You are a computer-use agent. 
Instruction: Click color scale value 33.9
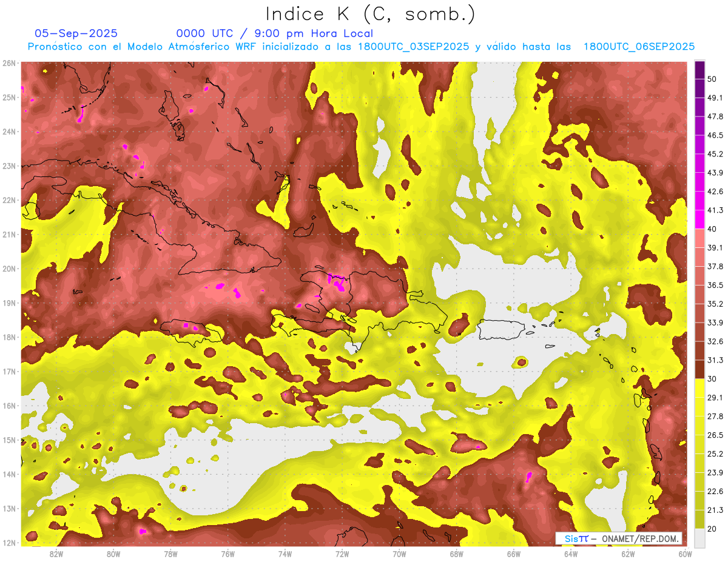click(715, 323)
